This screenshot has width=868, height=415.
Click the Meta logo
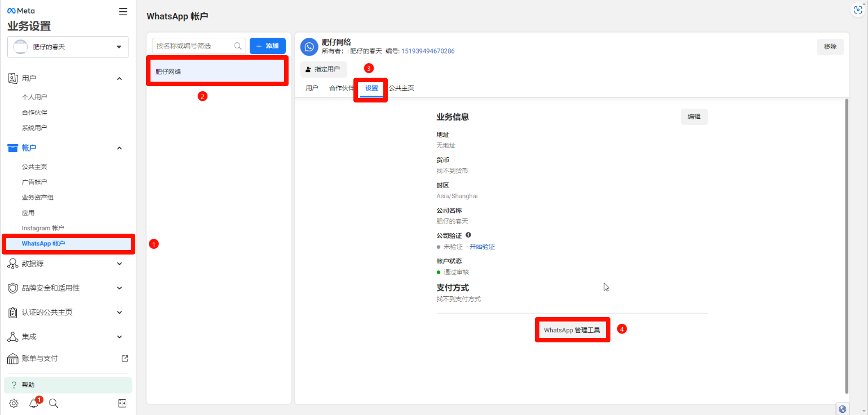point(21,11)
